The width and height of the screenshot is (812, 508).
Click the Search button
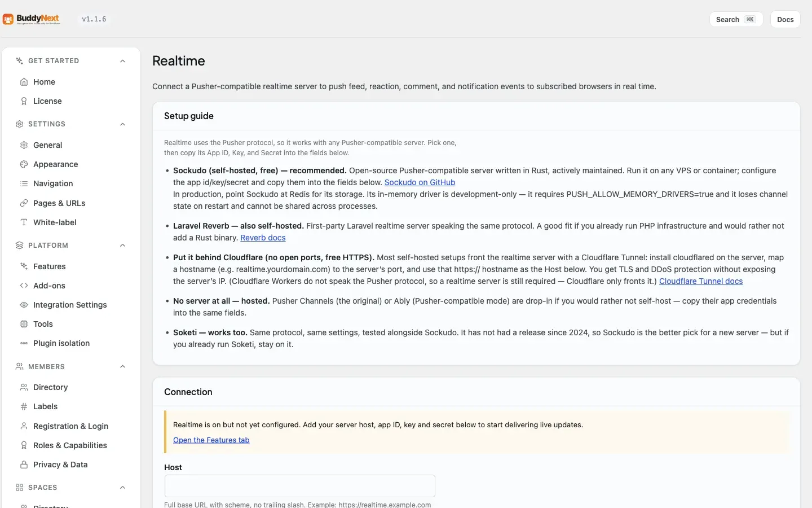click(736, 19)
